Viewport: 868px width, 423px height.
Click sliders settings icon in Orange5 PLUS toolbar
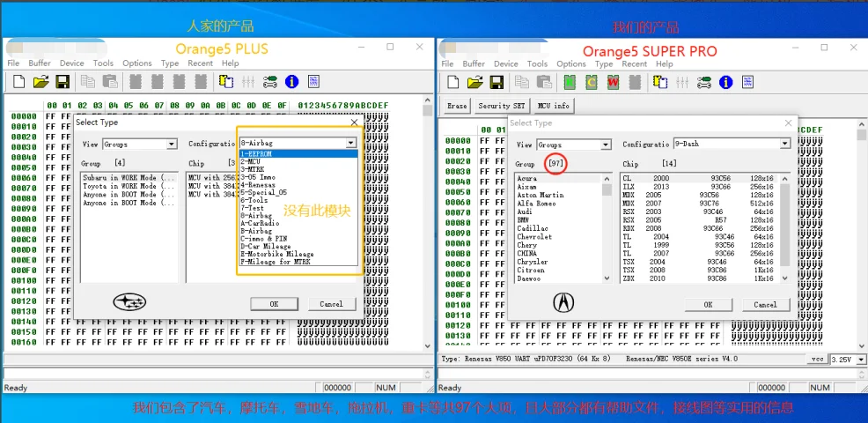point(248,82)
